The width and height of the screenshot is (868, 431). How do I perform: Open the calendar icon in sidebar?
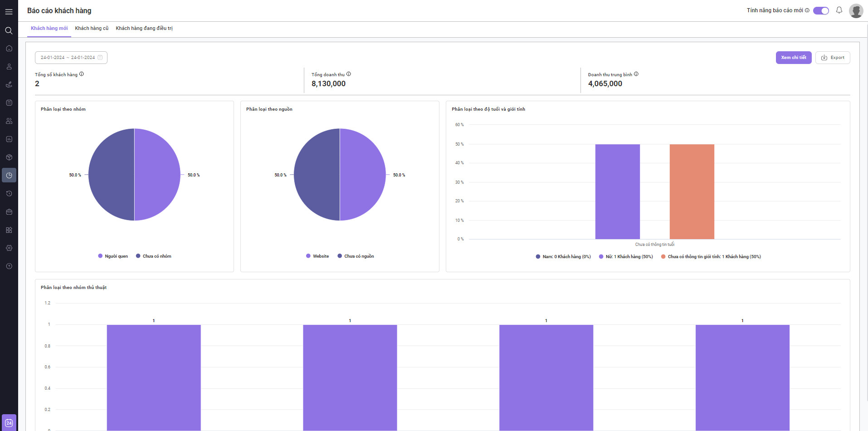pyautogui.click(x=9, y=103)
